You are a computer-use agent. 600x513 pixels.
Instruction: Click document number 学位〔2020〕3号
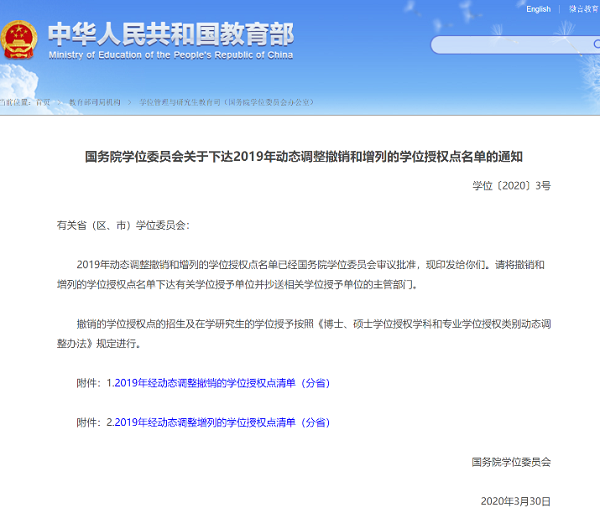click(x=511, y=186)
